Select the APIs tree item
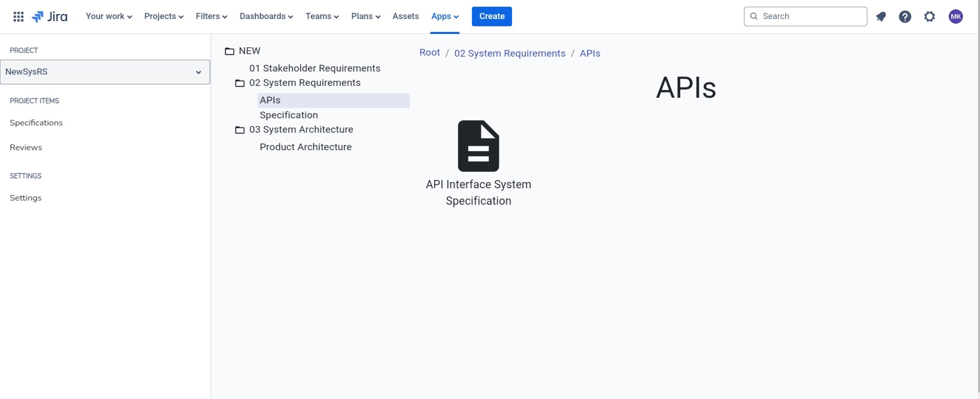This screenshot has width=980, height=399. click(x=333, y=100)
